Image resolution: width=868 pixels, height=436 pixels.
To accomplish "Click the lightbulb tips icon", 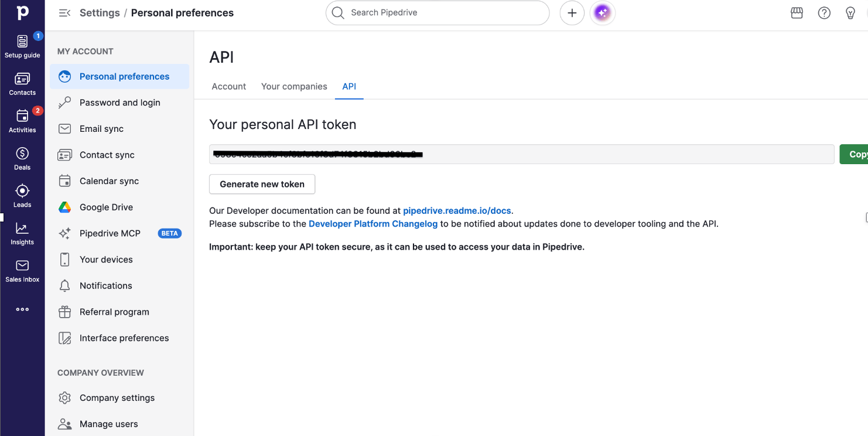I will [x=850, y=13].
